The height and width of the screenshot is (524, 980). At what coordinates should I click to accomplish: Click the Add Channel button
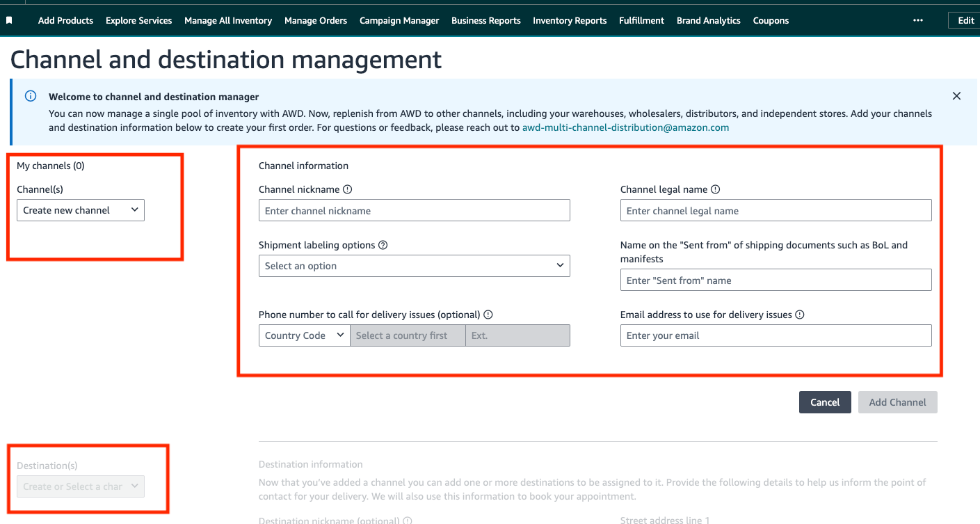click(x=897, y=402)
